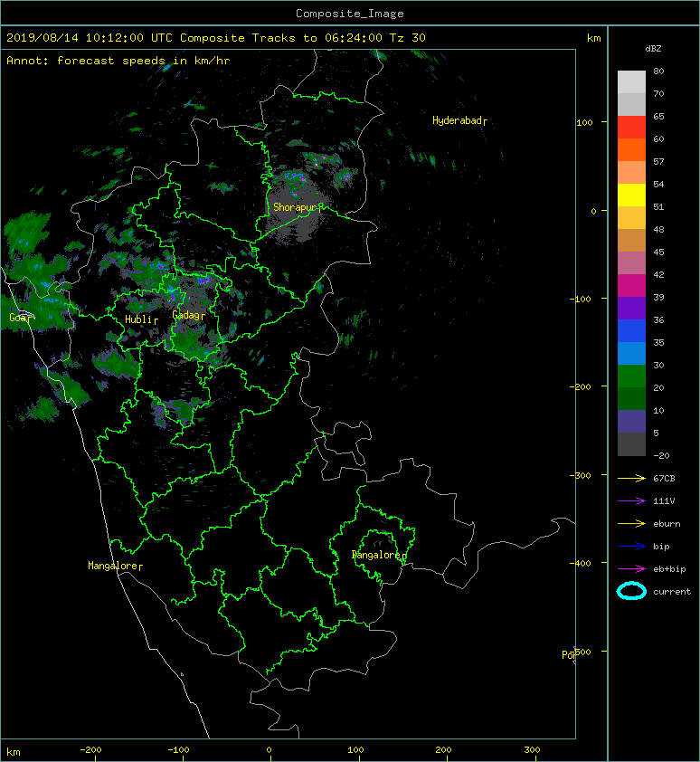Click the -300 tick on vertical axis
700x762 pixels.
pyautogui.click(x=580, y=475)
